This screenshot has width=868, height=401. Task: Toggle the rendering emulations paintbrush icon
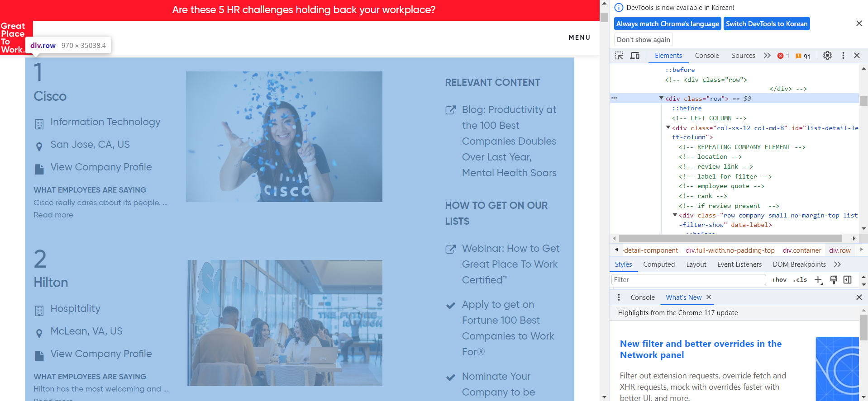pyautogui.click(x=834, y=280)
